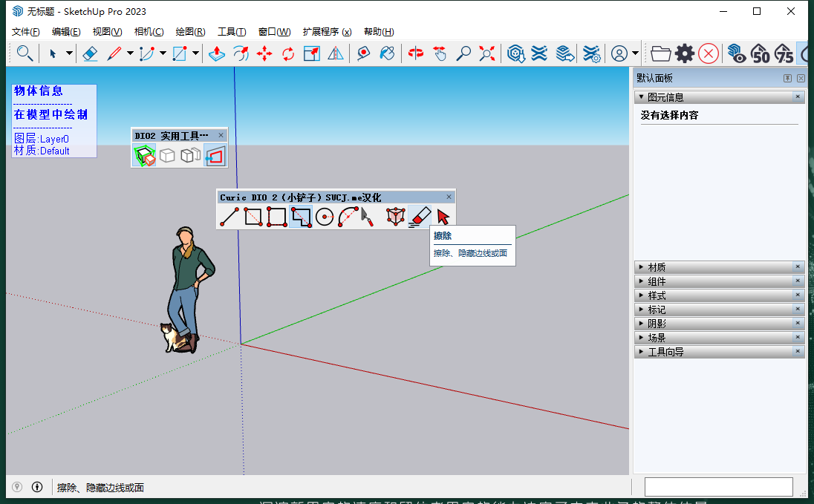Viewport: 814px width, 504px height.
Task: Select the Eraser tool in the main toolbar
Action: [x=91, y=53]
